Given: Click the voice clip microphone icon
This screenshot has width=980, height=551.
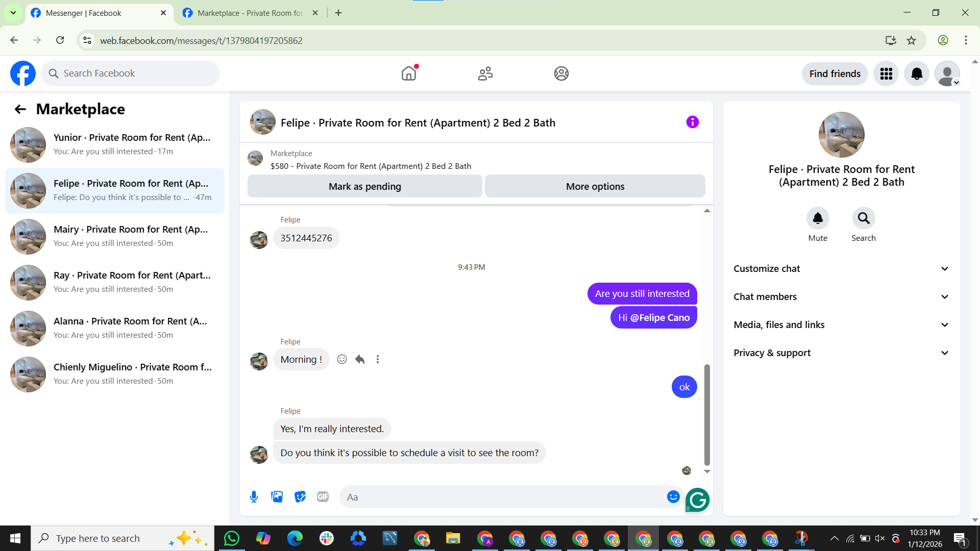Looking at the screenshot, I should click(254, 497).
